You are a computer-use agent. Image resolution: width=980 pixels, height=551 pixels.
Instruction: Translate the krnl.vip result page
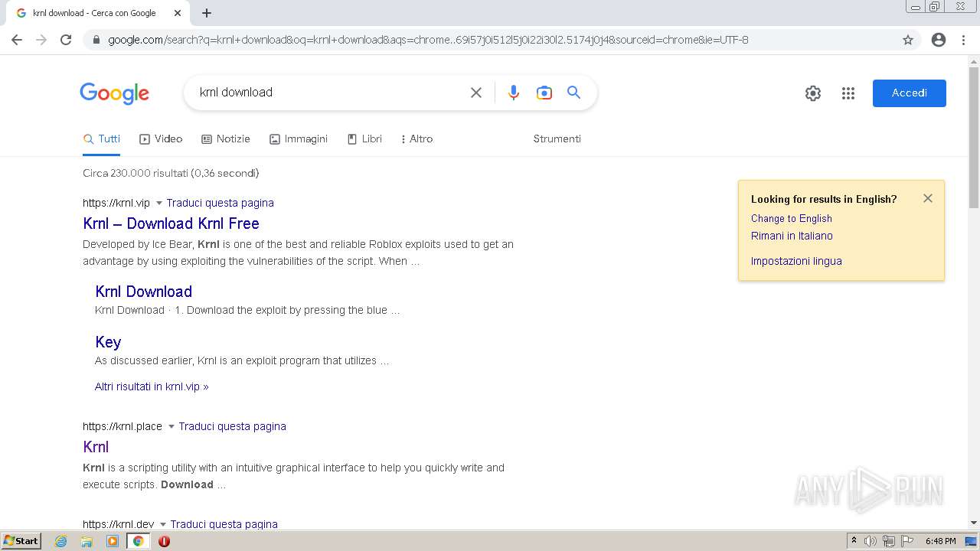220,203
